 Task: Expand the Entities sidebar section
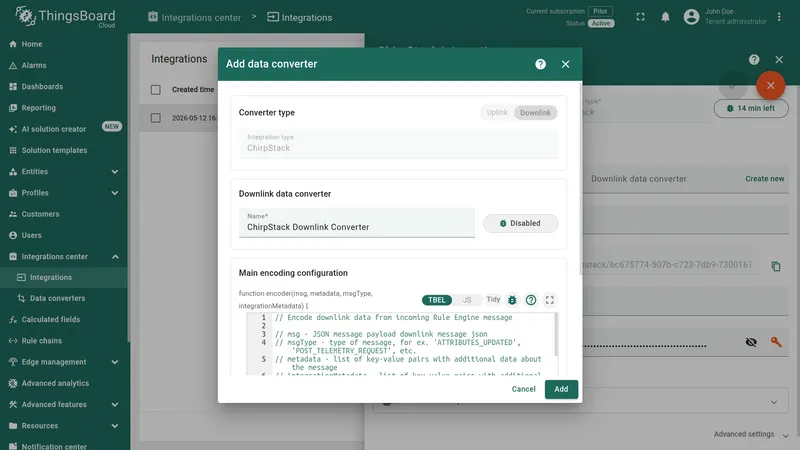pos(64,171)
